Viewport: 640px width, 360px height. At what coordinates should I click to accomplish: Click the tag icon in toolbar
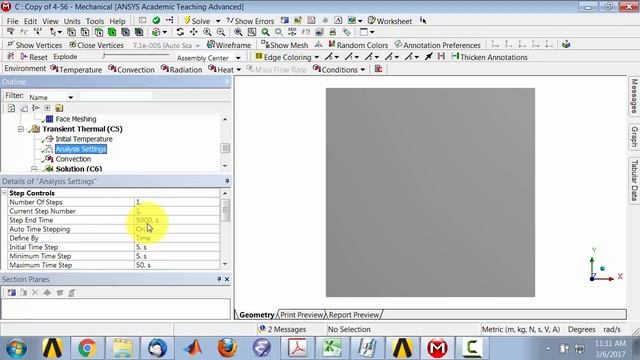click(347, 32)
